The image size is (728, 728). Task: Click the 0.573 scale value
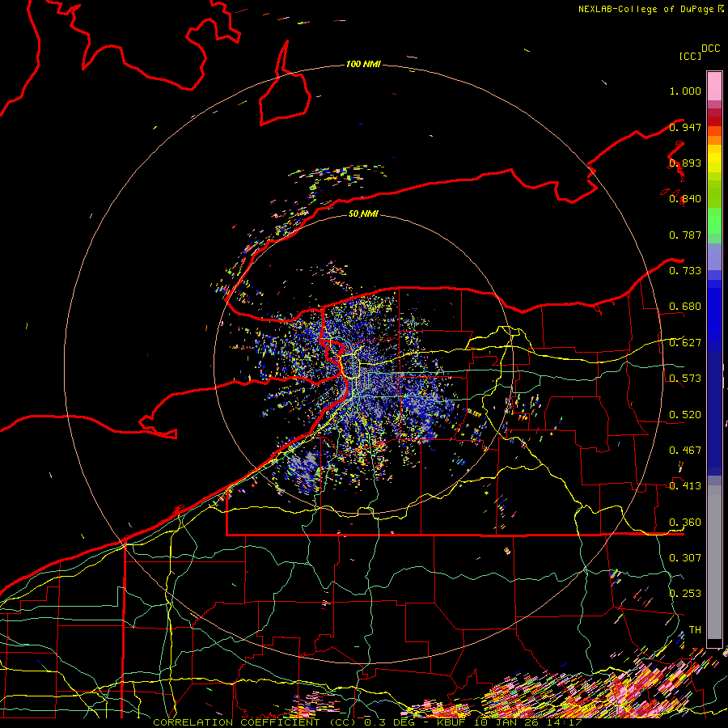pos(685,379)
